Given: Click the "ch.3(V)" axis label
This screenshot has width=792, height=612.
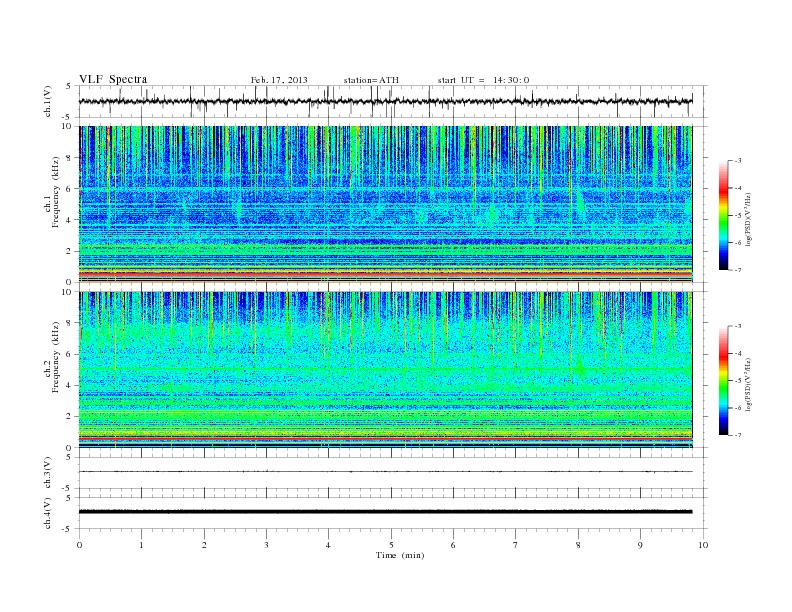Looking at the screenshot, I should 48,473.
